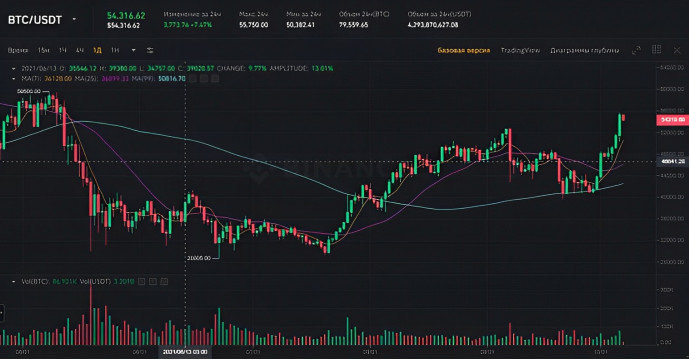
Task: Open multi-chart grid layout icon
Action: pyautogui.click(x=656, y=50)
